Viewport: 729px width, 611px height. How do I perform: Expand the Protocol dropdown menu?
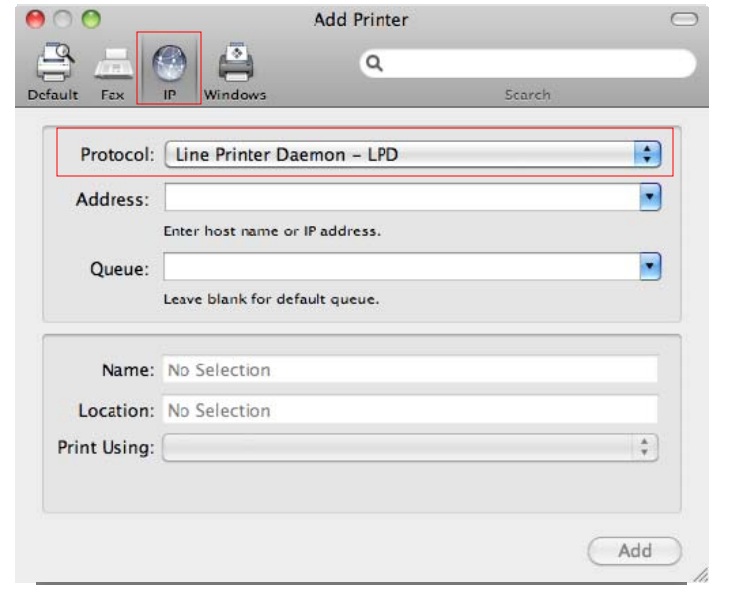pyautogui.click(x=649, y=155)
